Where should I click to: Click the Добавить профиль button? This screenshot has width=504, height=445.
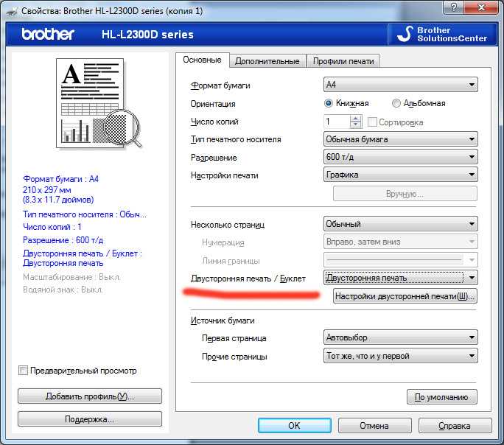(90, 396)
